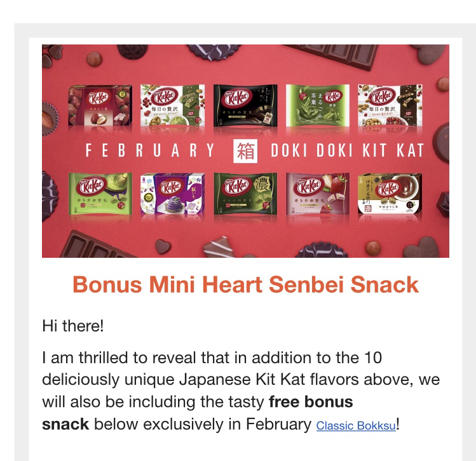Viewport: 476px width, 461px height.
Task: Click the chocolate bar in banner bottom-left
Action: (x=94, y=246)
